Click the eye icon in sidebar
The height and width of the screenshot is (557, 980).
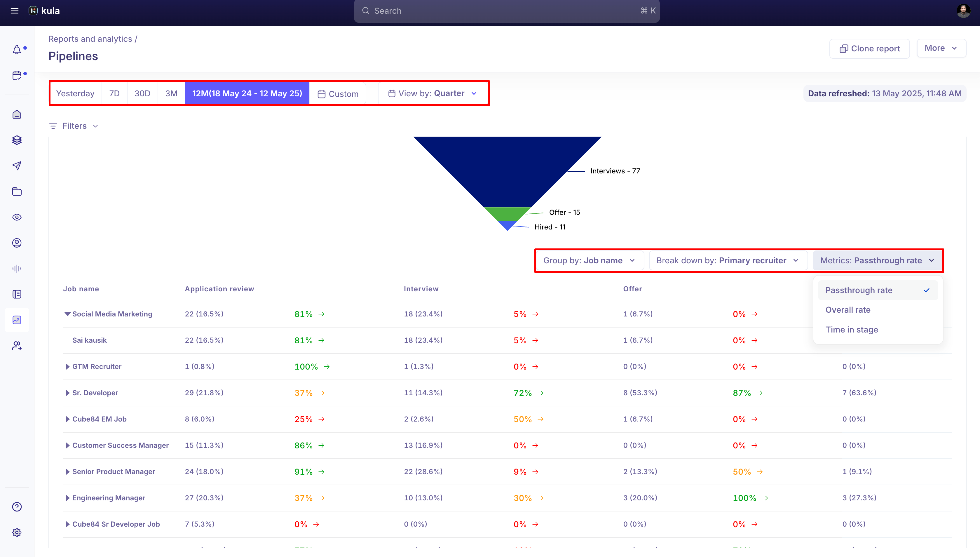click(17, 217)
